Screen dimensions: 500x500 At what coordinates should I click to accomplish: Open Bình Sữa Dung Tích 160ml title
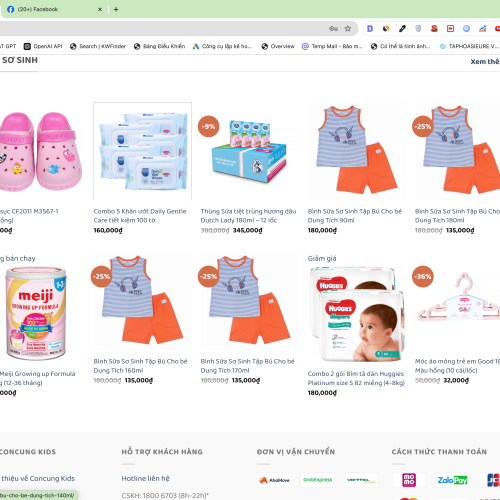pos(140,366)
